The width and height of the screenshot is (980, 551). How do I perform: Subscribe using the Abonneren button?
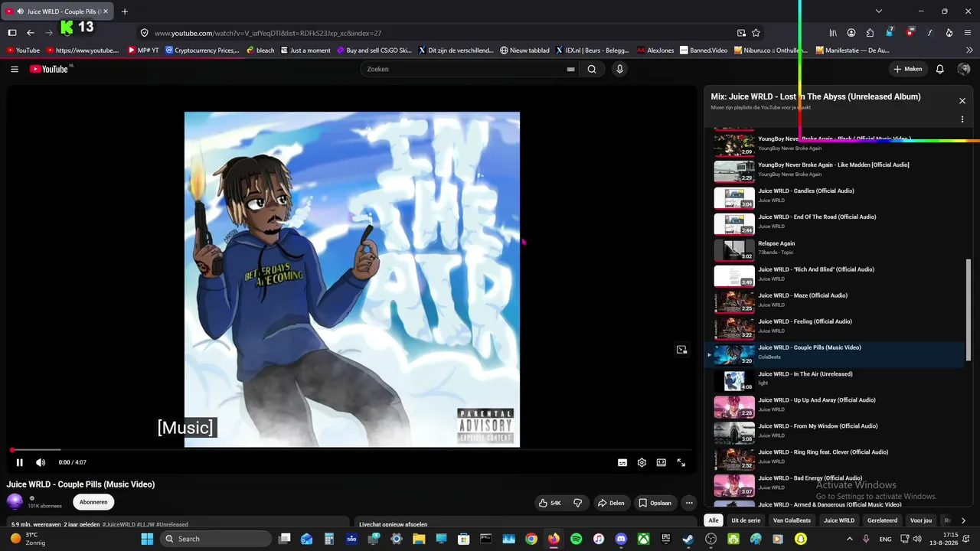point(93,502)
